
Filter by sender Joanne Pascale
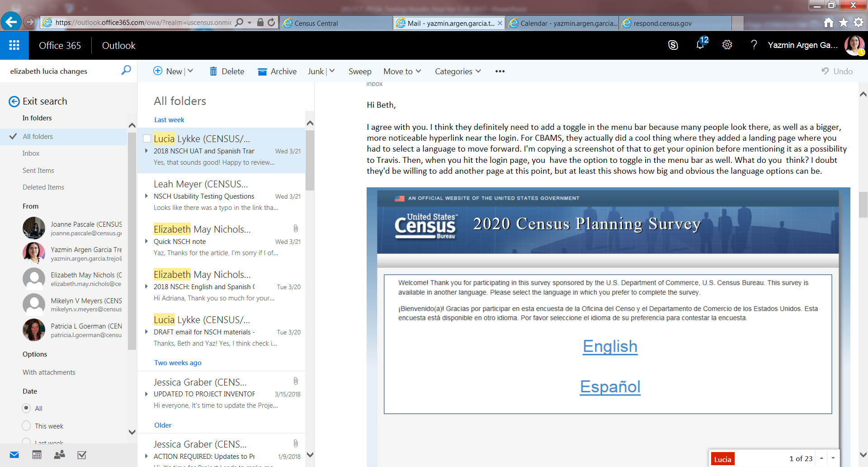point(72,228)
